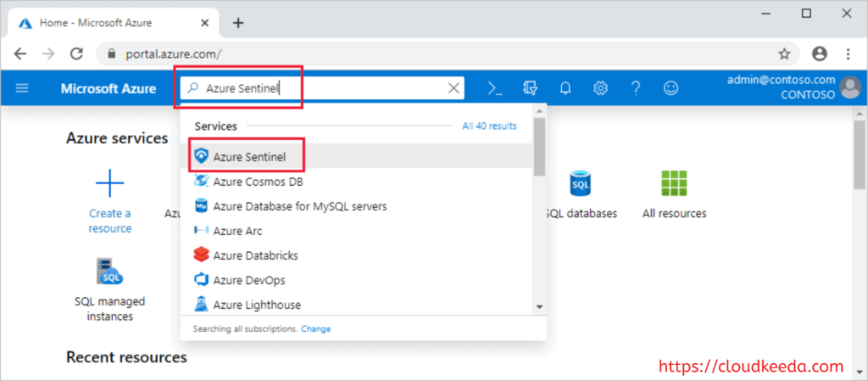Viewport: 868px width, 381px height.
Task: View All 40 results link
Action: [x=489, y=126]
